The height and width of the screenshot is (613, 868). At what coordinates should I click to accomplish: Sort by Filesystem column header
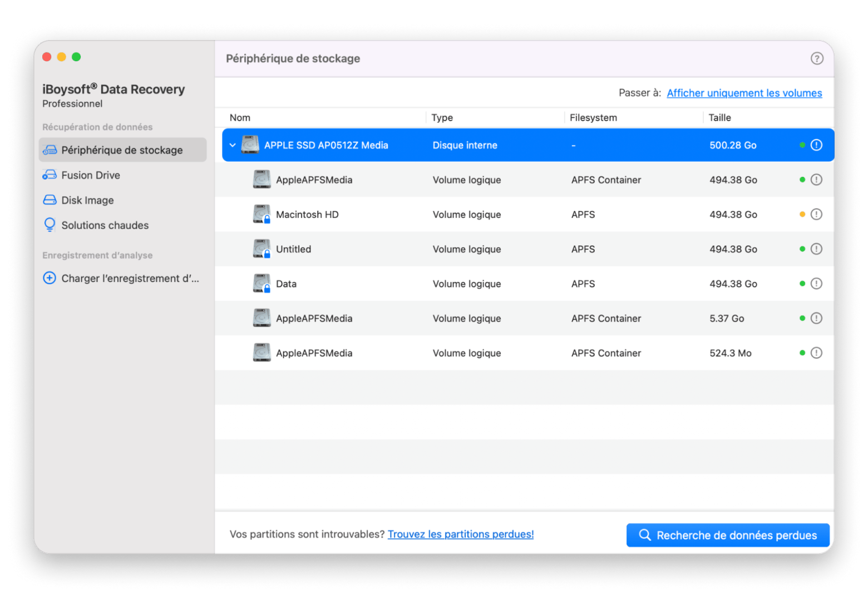pyautogui.click(x=593, y=117)
